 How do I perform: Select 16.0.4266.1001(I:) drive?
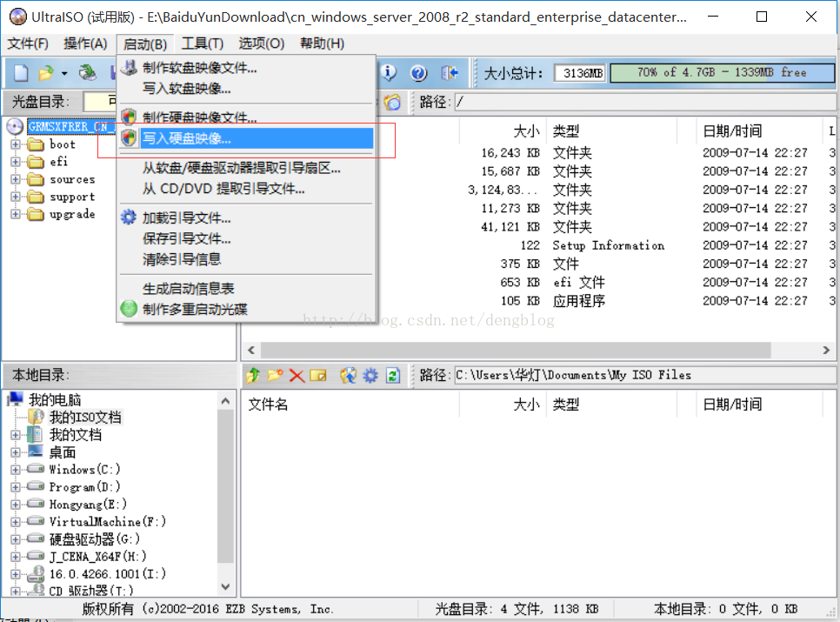[107, 574]
